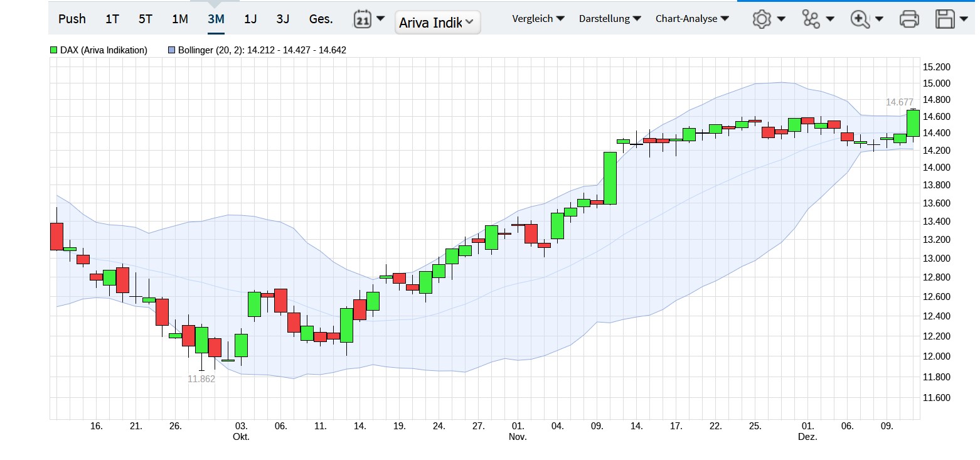Open the calendar date range picker icon
Image resolution: width=980 pixels, height=460 pixels.
(363, 19)
